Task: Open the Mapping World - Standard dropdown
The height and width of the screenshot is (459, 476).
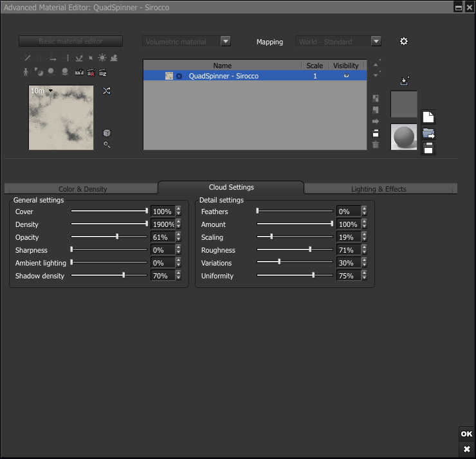Action: click(x=376, y=41)
